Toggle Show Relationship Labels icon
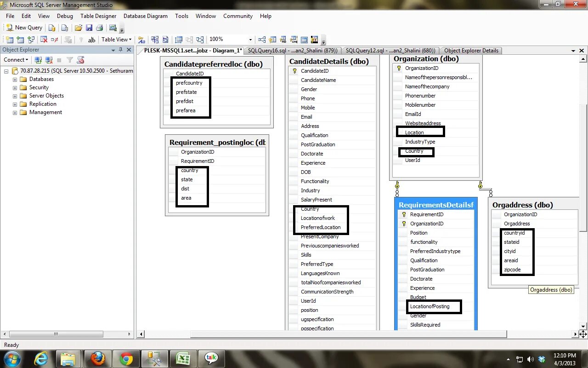 coord(141,40)
